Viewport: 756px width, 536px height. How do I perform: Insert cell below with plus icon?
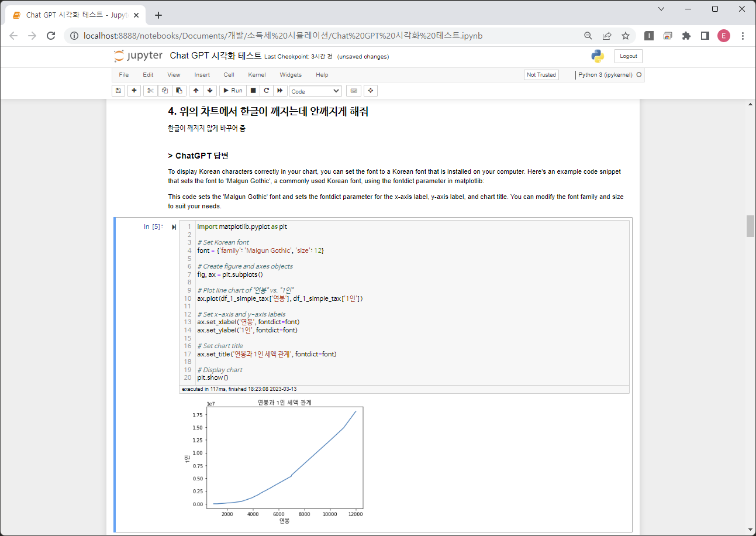click(x=134, y=91)
